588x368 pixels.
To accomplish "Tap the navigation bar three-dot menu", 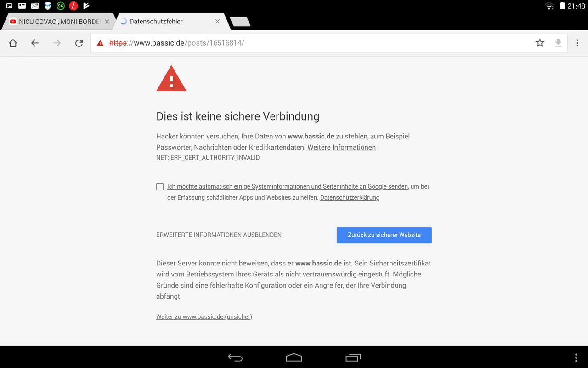I will point(576,357).
